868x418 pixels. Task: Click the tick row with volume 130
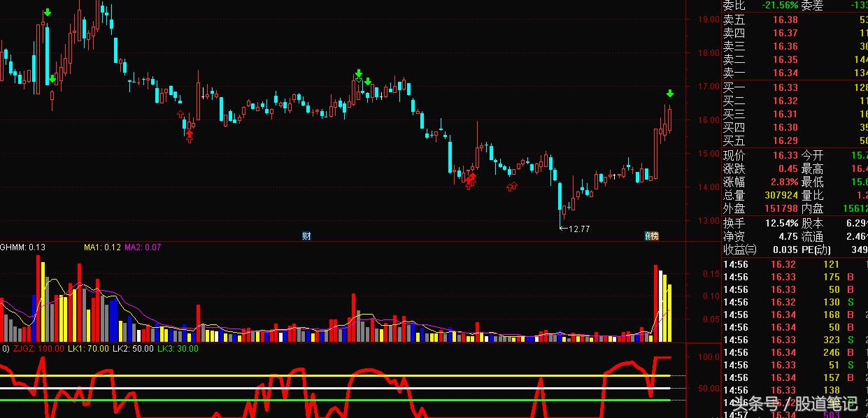[795, 302]
